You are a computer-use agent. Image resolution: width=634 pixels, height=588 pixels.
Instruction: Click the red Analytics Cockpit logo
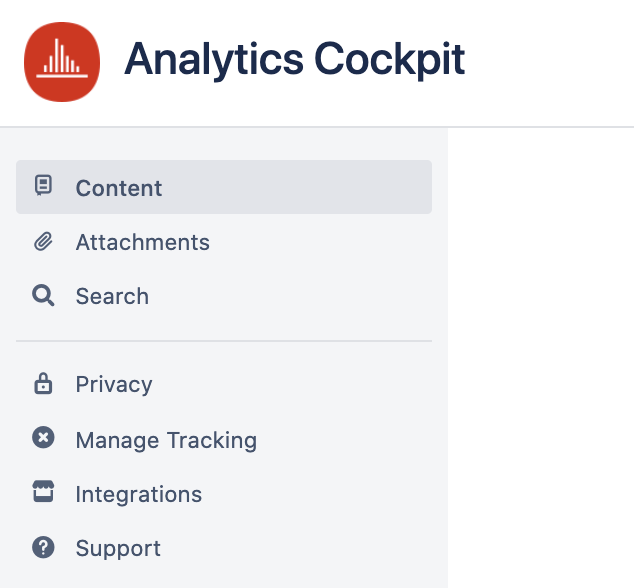(62, 62)
